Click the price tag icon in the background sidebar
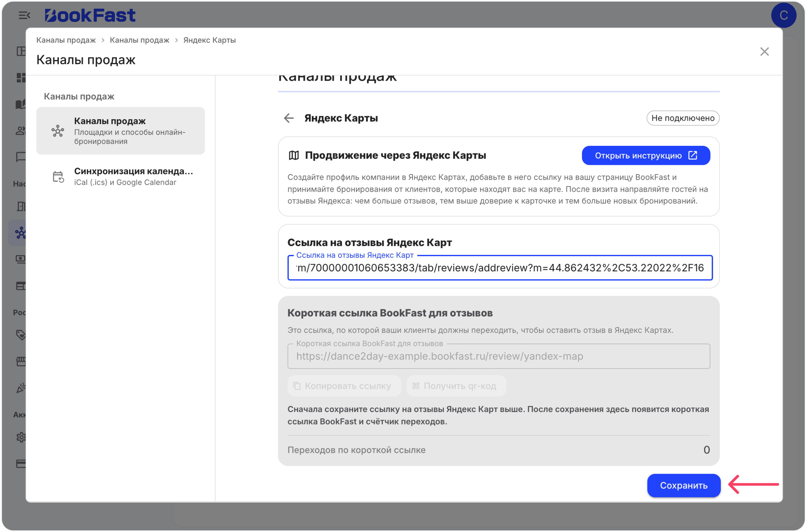807x532 pixels. tap(21, 335)
